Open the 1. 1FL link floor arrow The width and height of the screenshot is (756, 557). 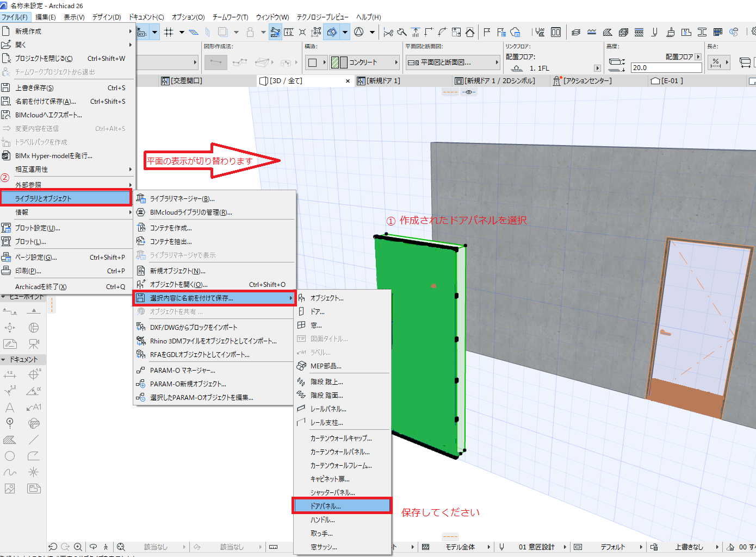597,68
